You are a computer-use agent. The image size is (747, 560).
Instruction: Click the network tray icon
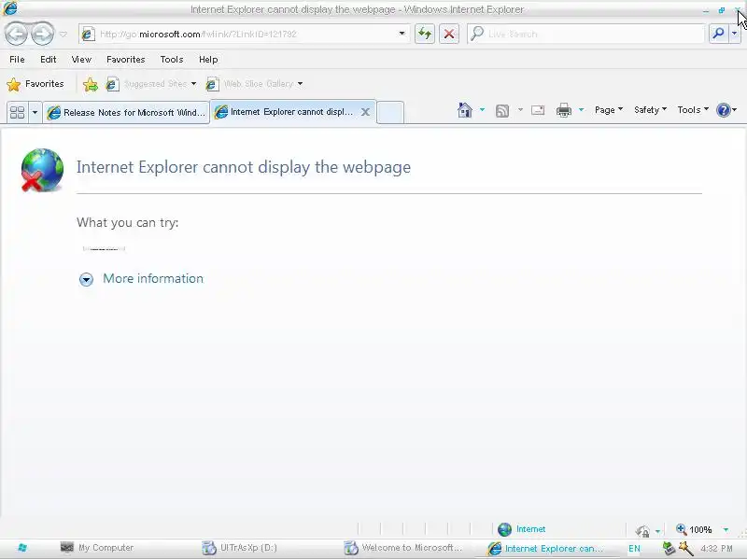(669, 549)
